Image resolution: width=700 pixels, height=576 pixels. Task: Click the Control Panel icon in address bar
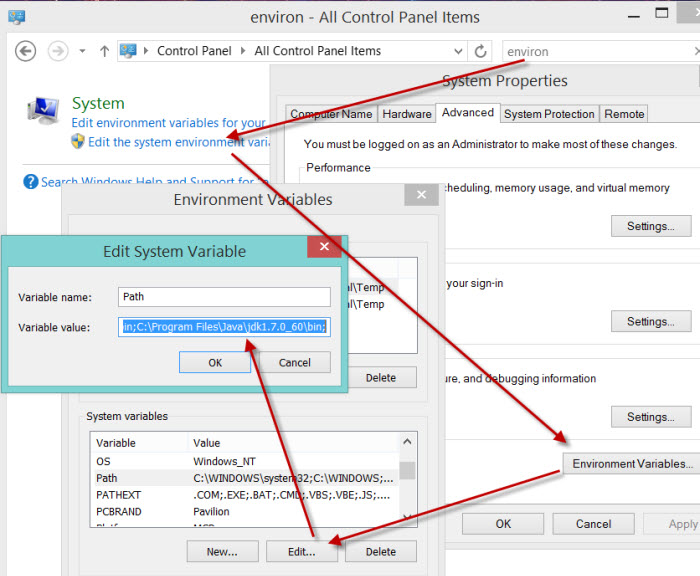point(129,51)
